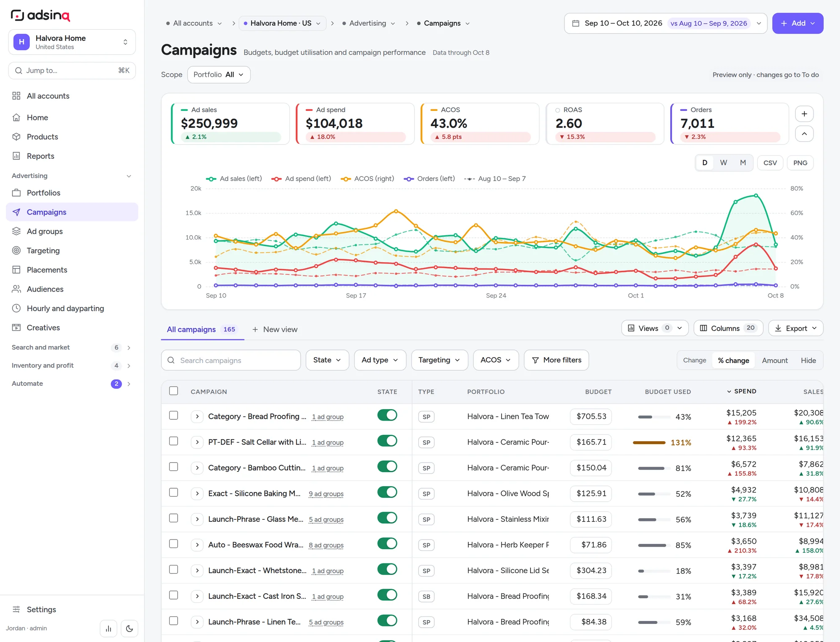Open Targeting via its bullseye icon
This screenshot has height=642, width=840.
tap(16, 250)
